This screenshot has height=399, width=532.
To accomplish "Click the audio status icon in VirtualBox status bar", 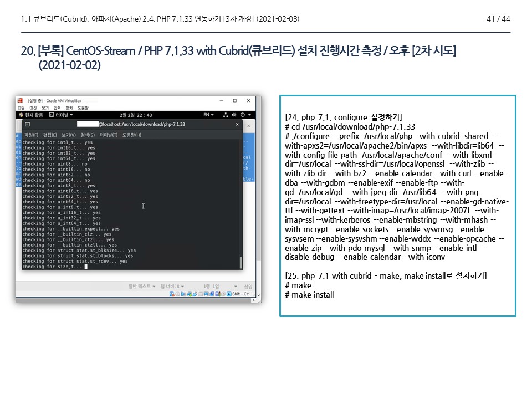I will pos(183,294).
